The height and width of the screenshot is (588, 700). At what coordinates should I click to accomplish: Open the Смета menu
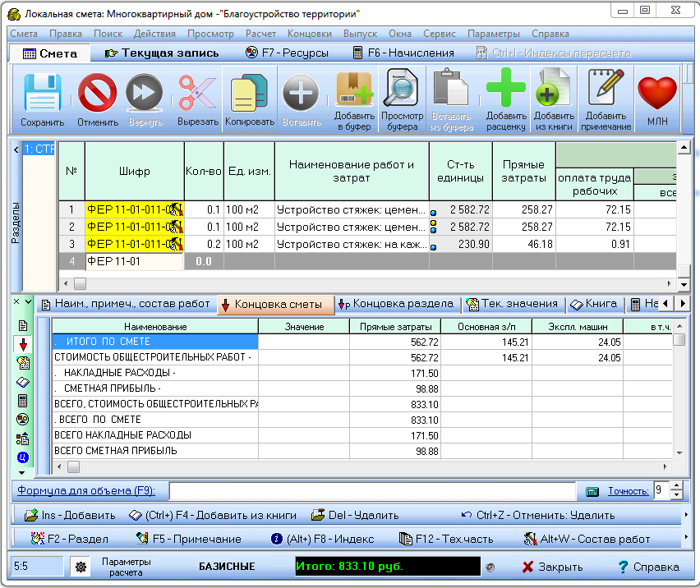tap(24, 34)
